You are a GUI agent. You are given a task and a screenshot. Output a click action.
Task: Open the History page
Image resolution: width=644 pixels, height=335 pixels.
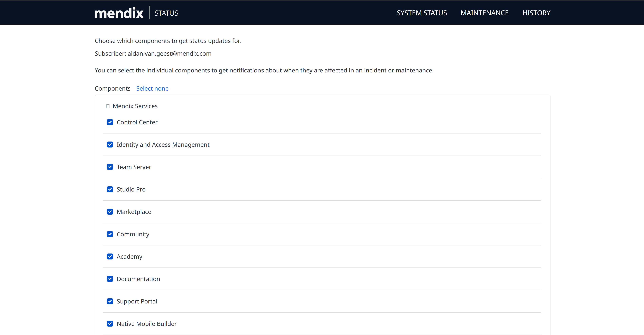pyautogui.click(x=536, y=13)
